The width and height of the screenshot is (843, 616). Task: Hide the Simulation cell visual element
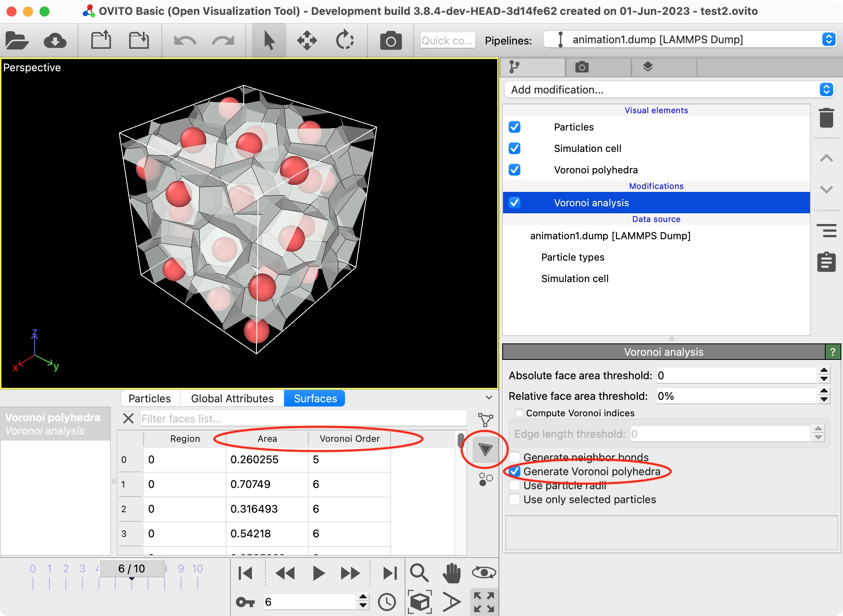[x=515, y=148]
